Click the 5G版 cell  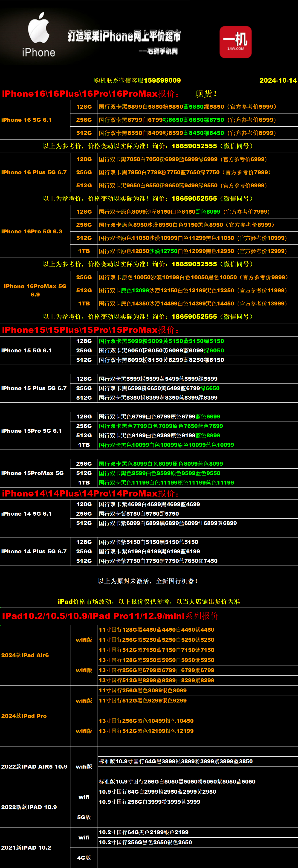[84, 817]
